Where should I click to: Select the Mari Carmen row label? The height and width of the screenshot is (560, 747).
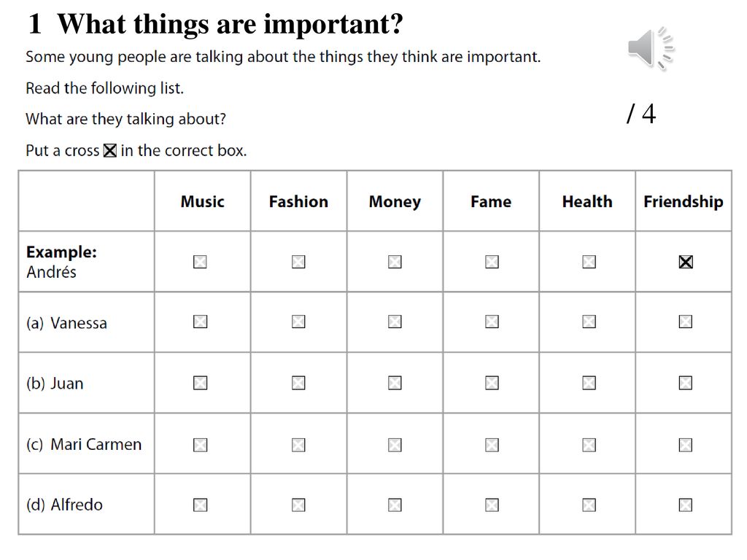84,444
